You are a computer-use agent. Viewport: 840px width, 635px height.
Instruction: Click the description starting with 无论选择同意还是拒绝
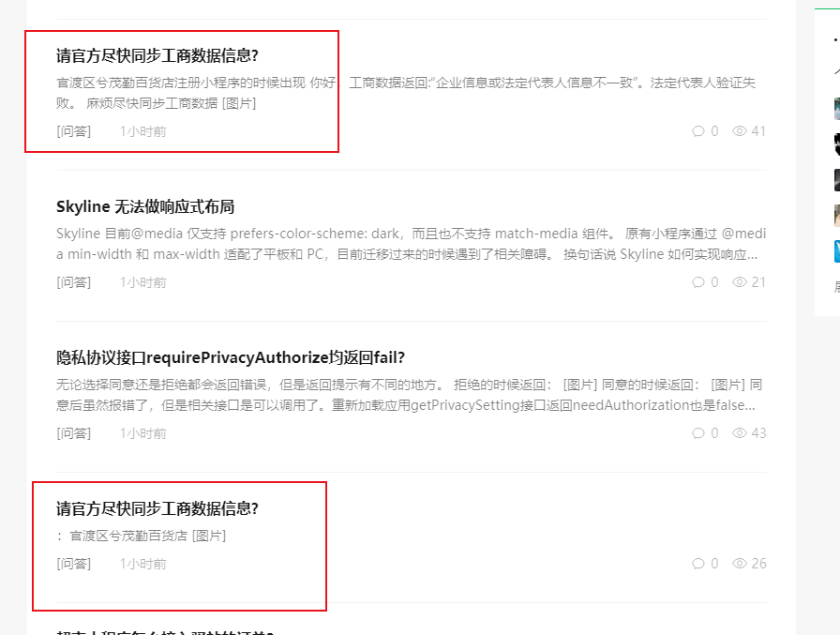410,395
